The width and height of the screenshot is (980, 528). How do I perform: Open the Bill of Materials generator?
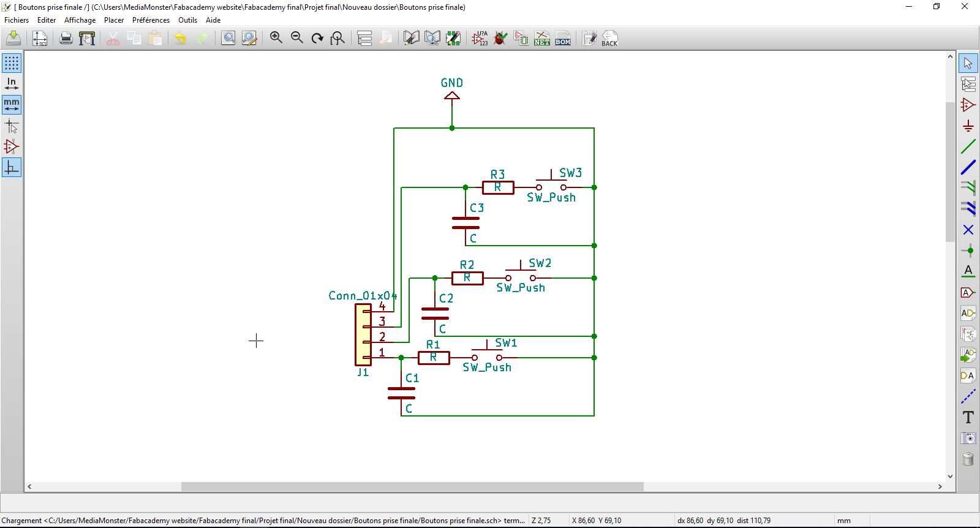(563, 39)
